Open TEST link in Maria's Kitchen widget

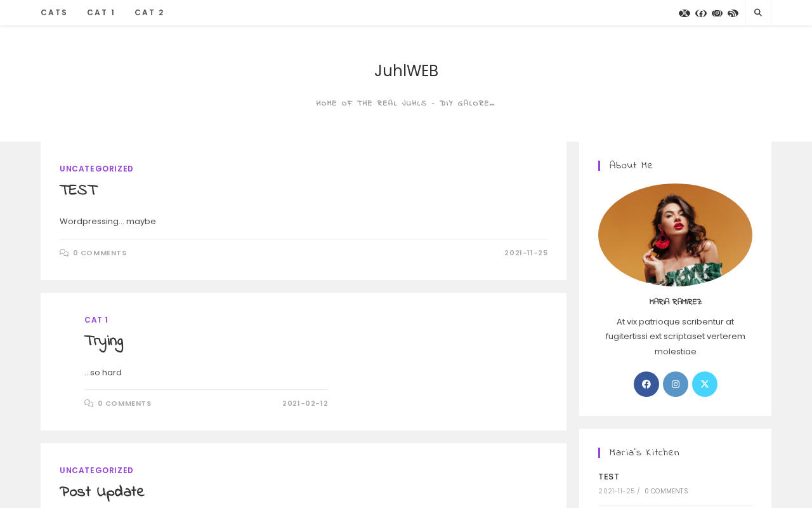pos(609,477)
